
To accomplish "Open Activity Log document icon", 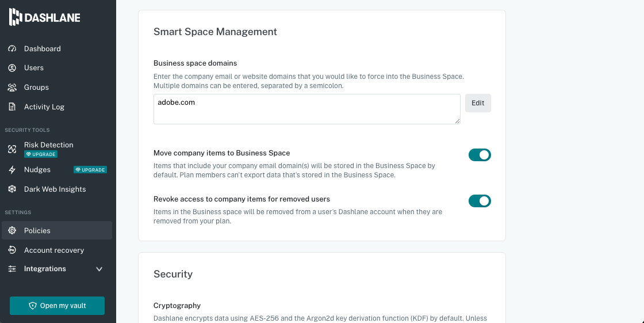I will [x=12, y=107].
